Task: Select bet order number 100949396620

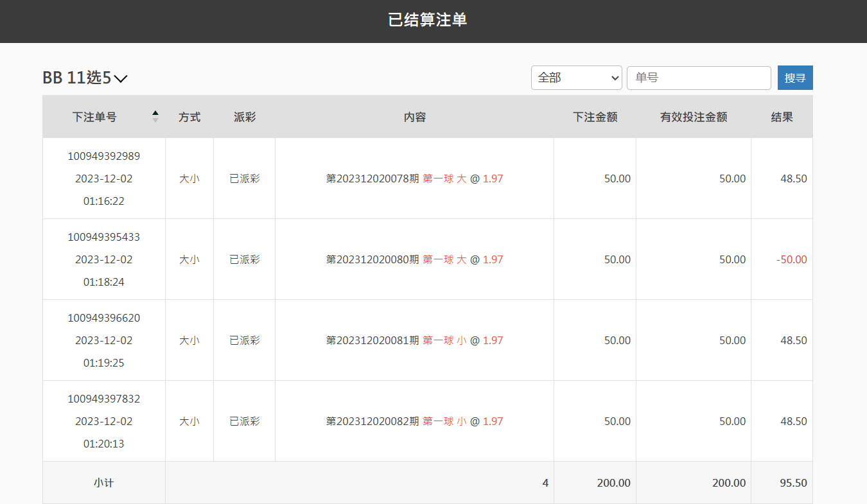Action: (104, 318)
